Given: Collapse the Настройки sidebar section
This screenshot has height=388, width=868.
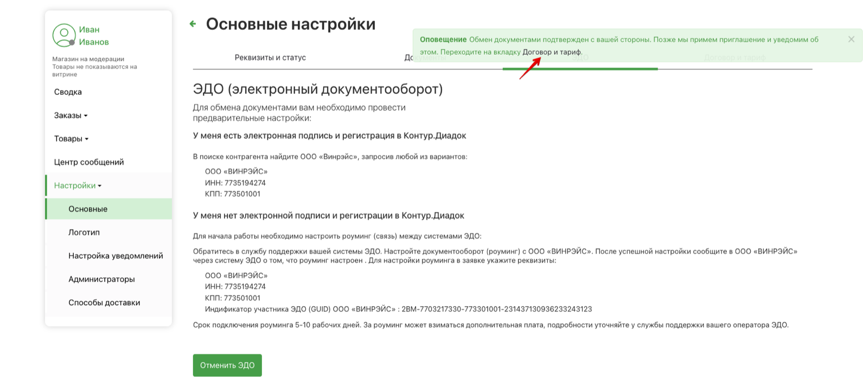Looking at the screenshot, I should (x=78, y=185).
